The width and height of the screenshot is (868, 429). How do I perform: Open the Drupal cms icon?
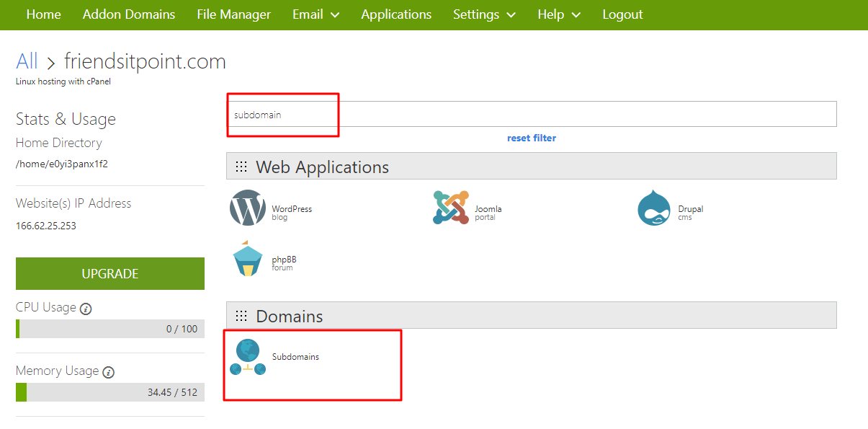[x=654, y=208]
